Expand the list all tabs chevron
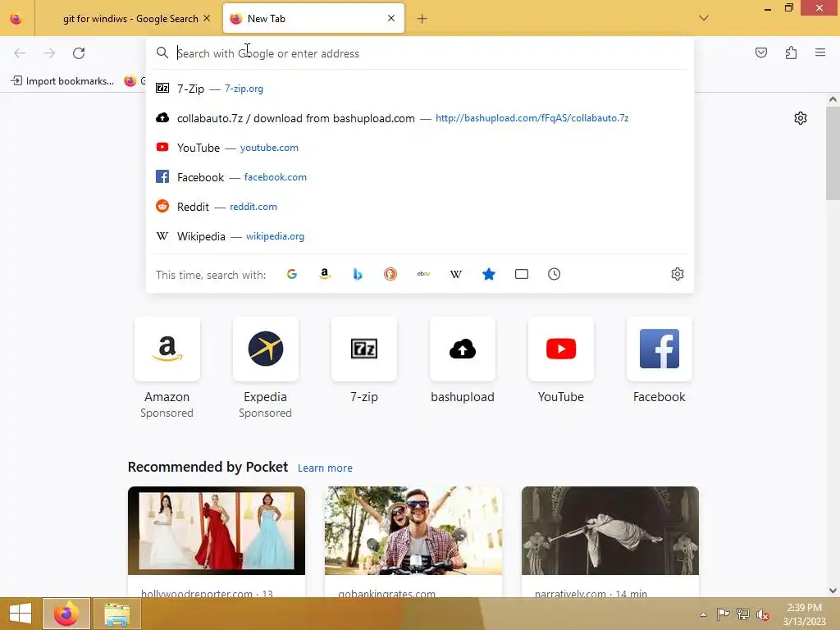The width and height of the screenshot is (840, 630). [x=704, y=18]
